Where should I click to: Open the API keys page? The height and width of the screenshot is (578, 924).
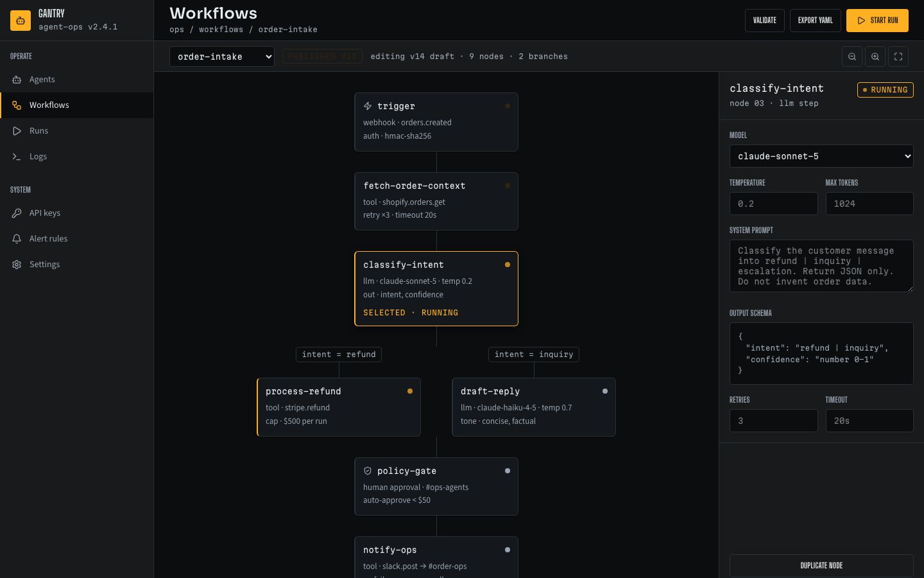77,213
